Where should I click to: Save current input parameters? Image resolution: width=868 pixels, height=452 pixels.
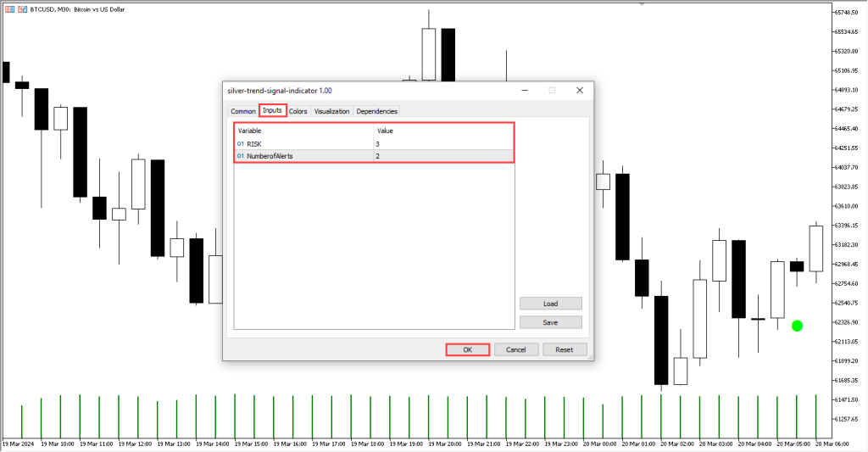551,322
